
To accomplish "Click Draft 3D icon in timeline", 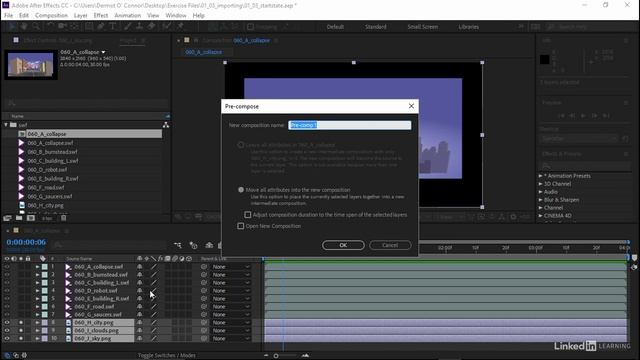I will pos(193,245).
